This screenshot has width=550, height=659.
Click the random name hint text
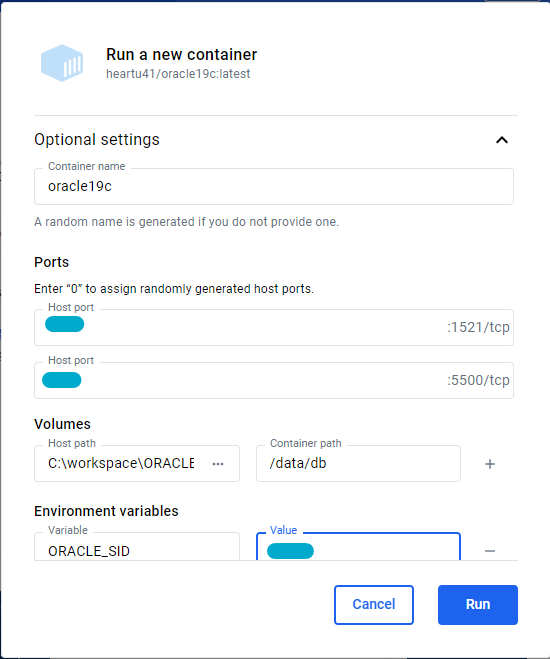click(x=187, y=222)
